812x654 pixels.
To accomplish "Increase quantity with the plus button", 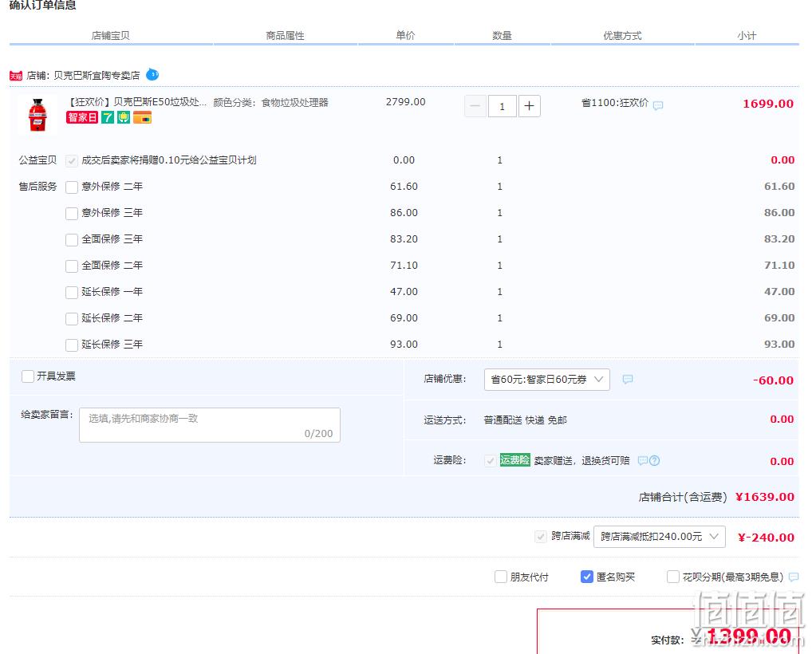I will pos(530,106).
